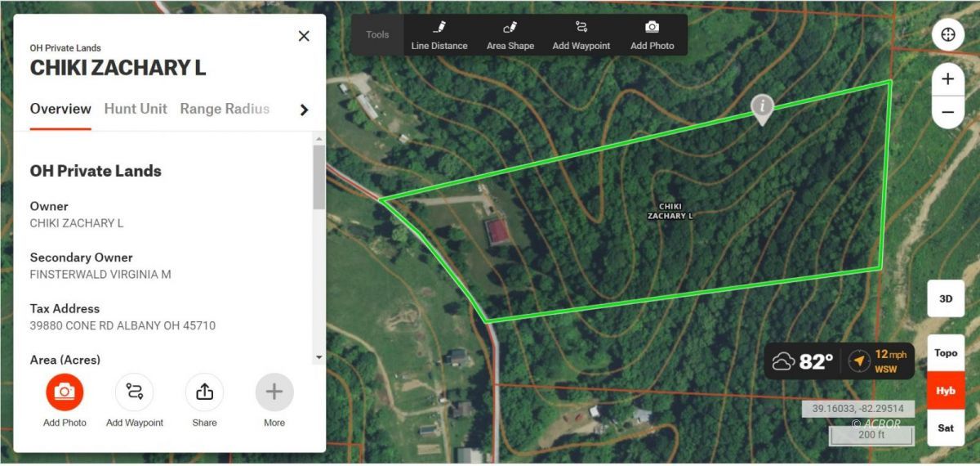Open the weather and wind widget
Viewport: 980px width, 466px height.
(x=840, y=361)
